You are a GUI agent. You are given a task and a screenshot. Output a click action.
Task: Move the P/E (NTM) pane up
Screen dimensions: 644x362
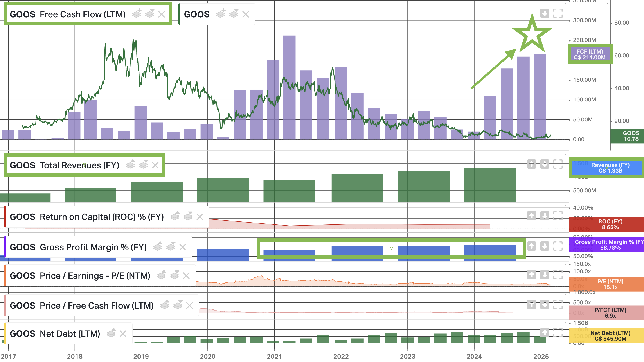(532, 275)
